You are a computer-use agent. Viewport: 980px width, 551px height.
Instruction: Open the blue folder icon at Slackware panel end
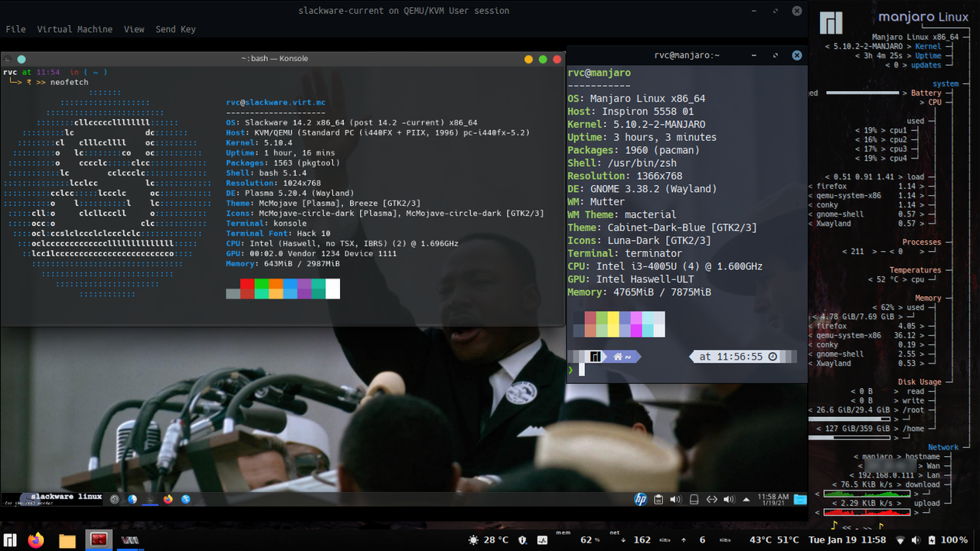click(800, 500)
